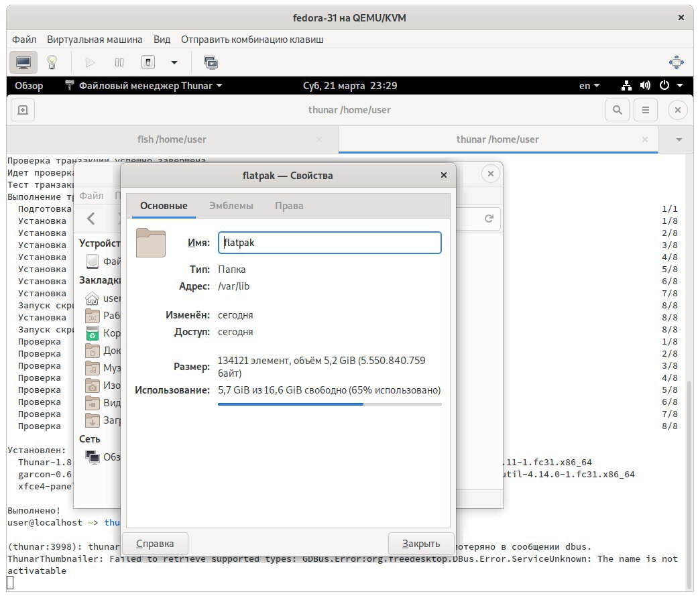Viewport: 700px width, 598px height.
Task: Open terminal search
Action: (x=618, y=110)
